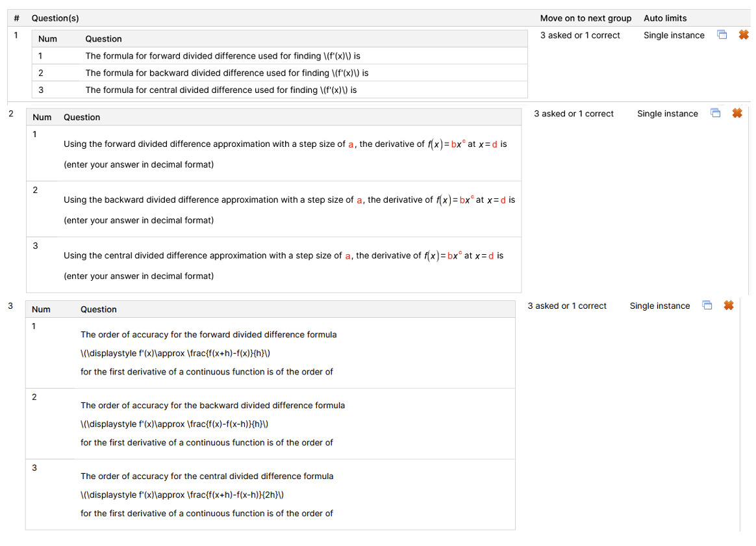Select the central divided difference formula question
This screenshot has width=756, height=546.
point(221,90)
